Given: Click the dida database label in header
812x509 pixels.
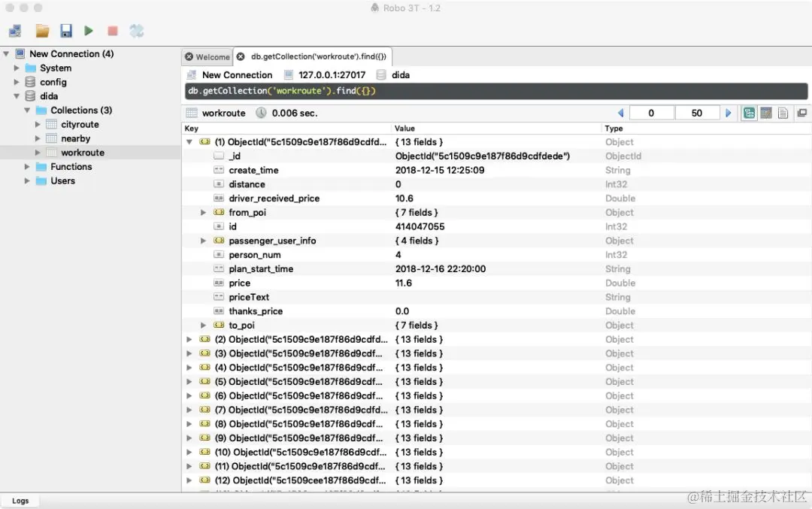Looking at the screenshot, I should pos(400,75).
